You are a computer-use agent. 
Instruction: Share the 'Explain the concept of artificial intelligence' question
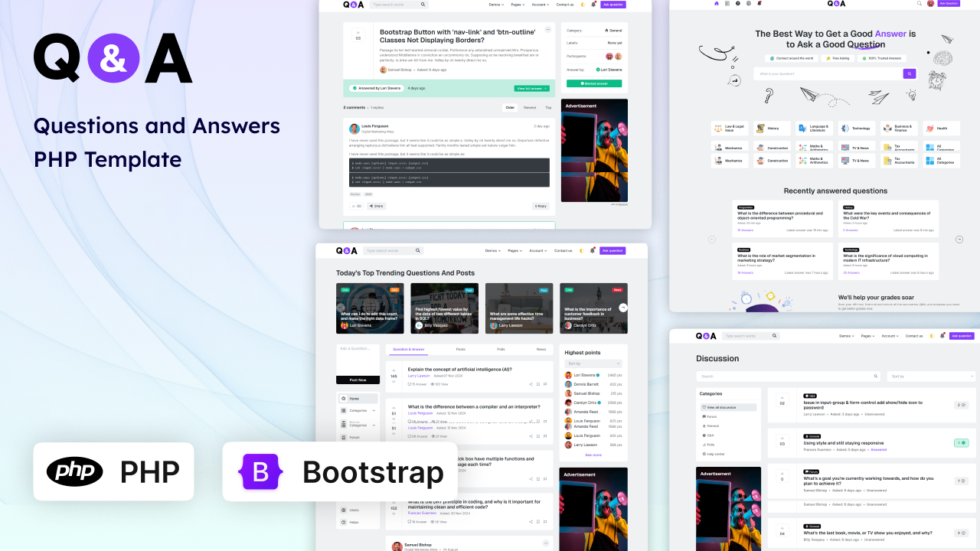pos(531,384)
